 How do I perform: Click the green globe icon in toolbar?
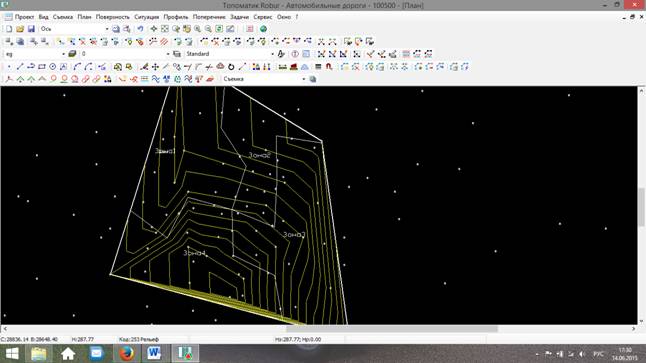pyautogui.click(x=263, y=29)
